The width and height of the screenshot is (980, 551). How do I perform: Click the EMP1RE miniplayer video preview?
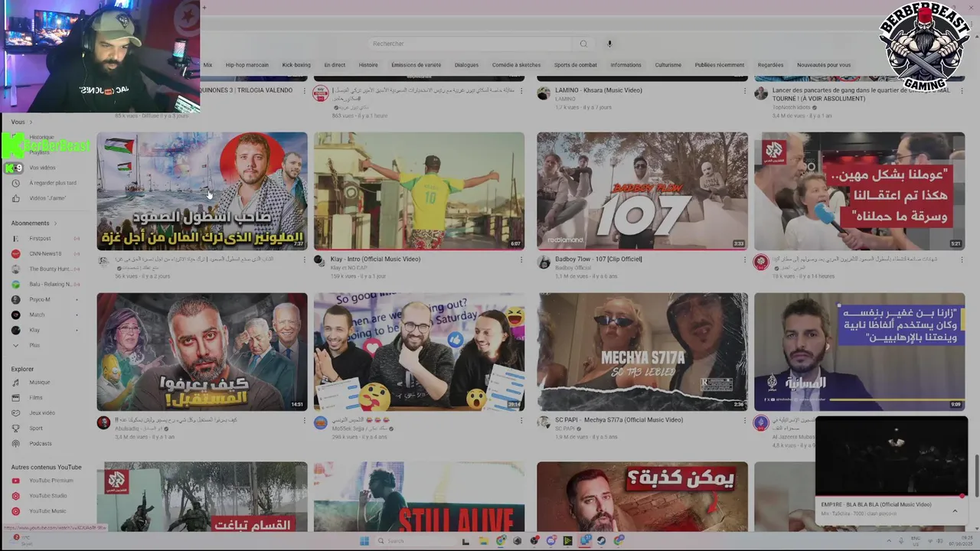pos(891,456)
